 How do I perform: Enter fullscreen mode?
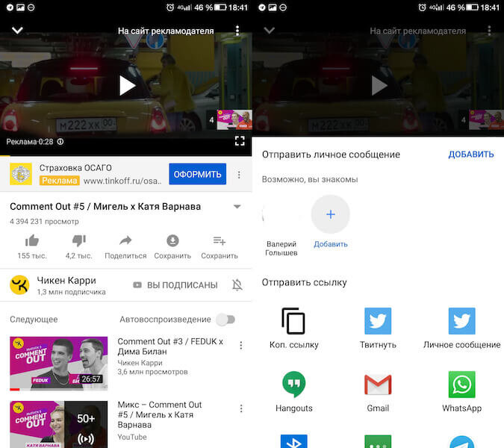pyautogui.click(x=240, y=141)
